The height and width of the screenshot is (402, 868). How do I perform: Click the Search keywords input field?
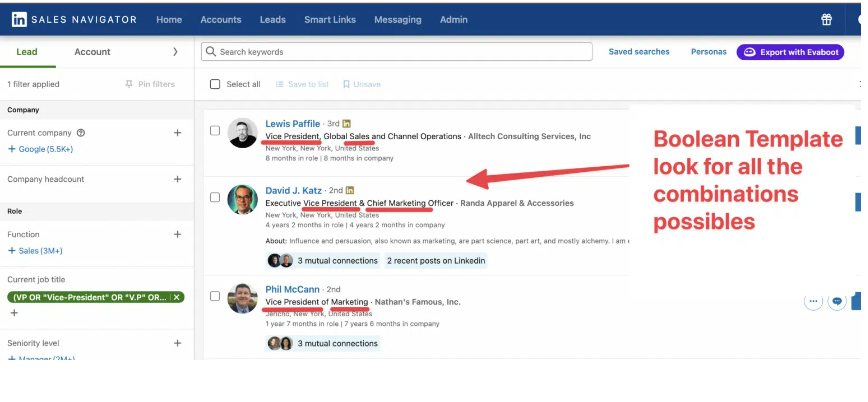tap(397, 51)
